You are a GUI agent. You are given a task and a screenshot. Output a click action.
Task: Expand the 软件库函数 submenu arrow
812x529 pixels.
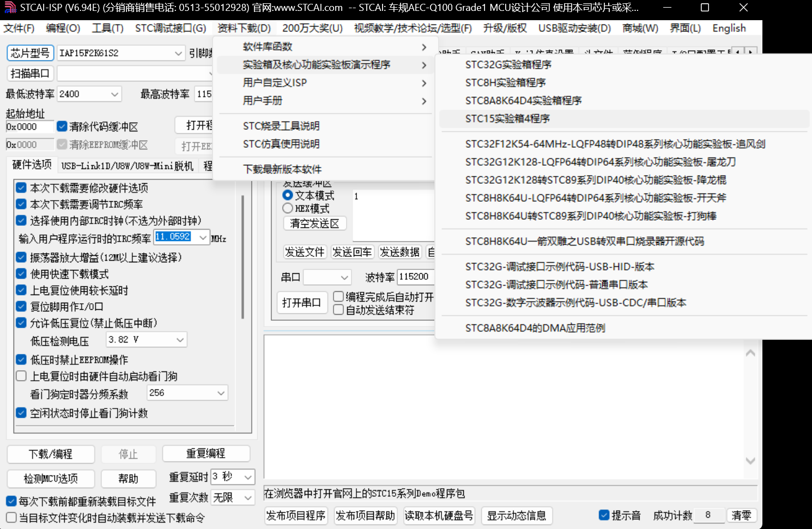pyautogui.click(x=424, y=47)
